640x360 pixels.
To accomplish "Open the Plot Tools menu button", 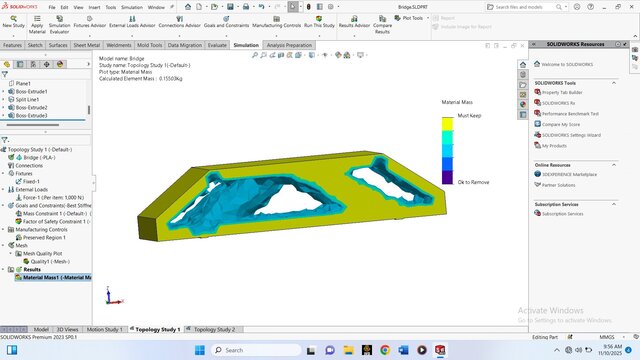I will 411,18.
